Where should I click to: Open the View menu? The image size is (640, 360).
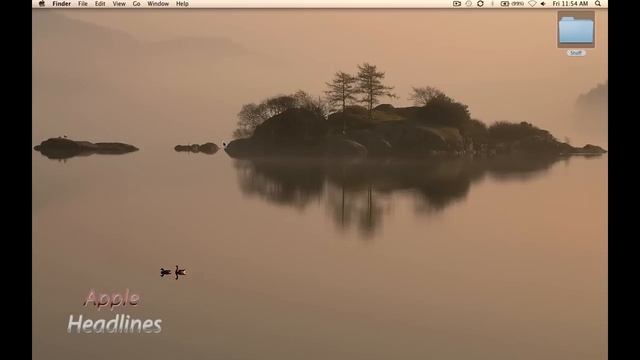tap(119, 4)
